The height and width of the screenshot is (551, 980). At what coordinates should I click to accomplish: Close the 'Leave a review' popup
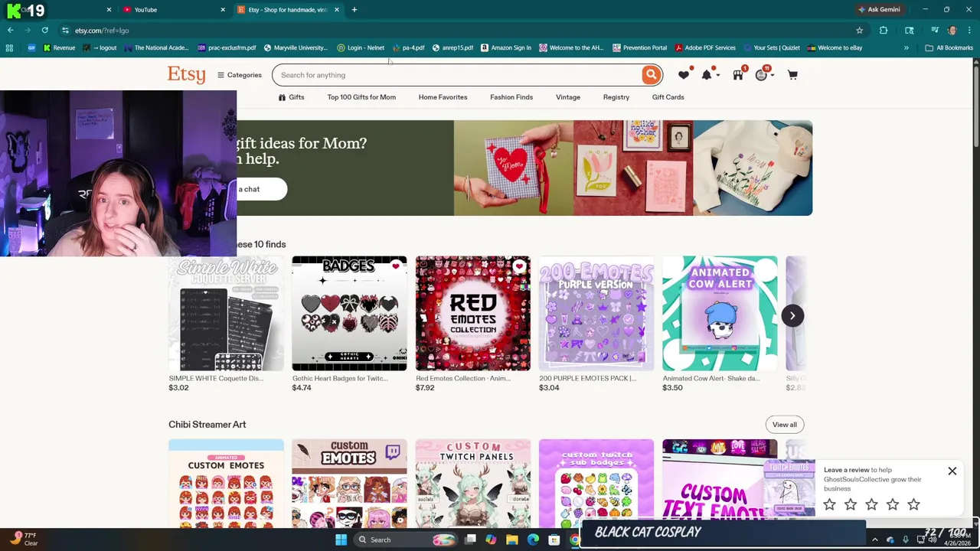pos(952,471)
